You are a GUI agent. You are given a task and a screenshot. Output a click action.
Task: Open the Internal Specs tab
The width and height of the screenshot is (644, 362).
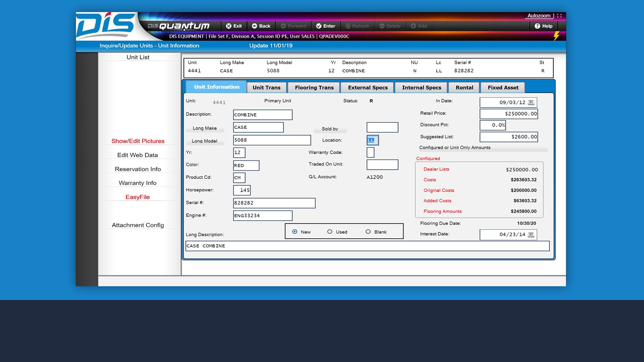[421, 87]
